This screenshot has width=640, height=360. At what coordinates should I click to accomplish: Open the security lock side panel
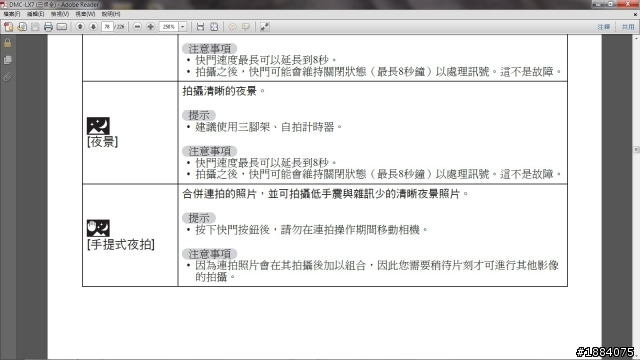point(7,42)
